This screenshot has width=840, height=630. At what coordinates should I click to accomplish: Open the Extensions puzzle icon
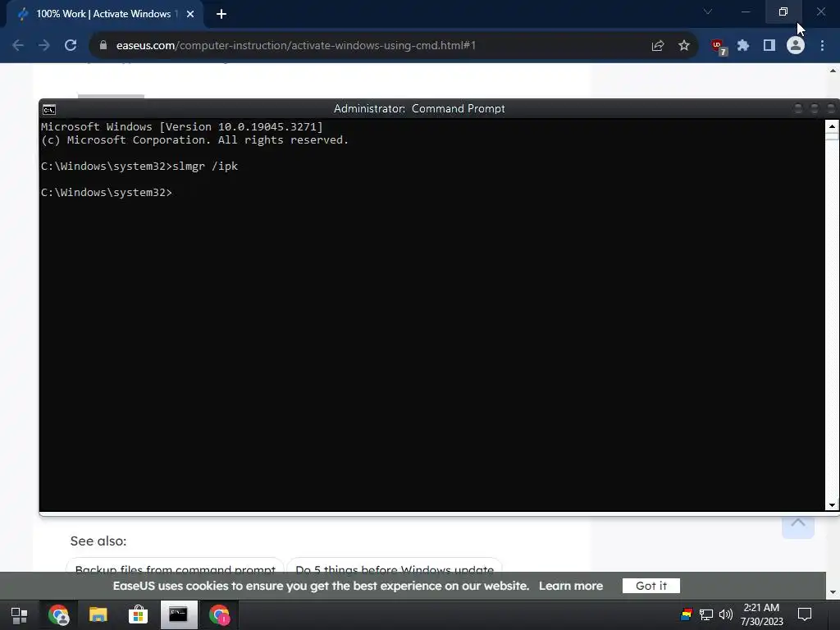click(743, 46)
